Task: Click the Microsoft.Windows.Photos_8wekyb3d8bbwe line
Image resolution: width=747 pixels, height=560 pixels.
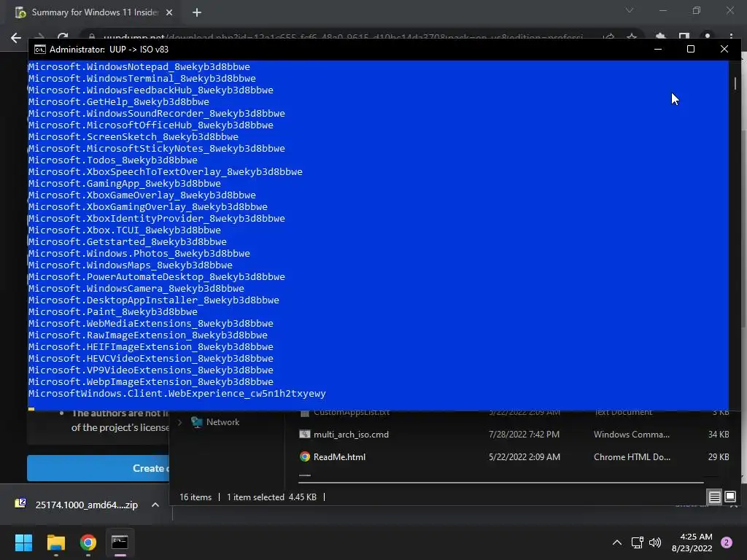Action: [139, 253]
